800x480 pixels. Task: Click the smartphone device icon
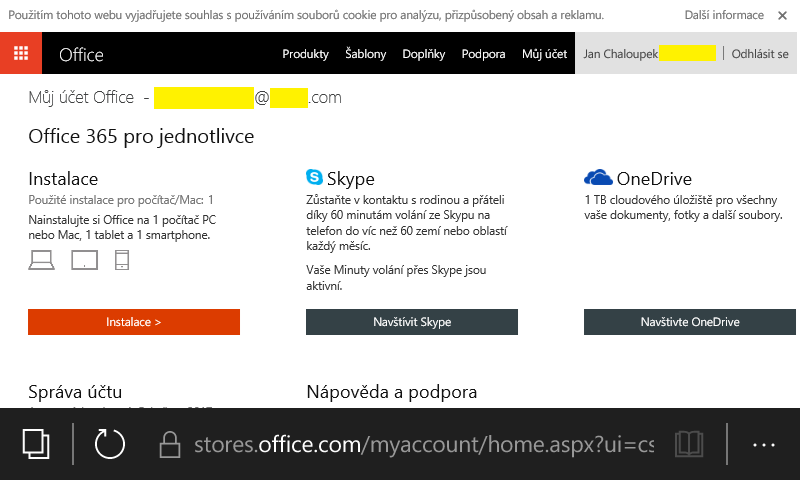pyautogui.click(x=122, y=260)
